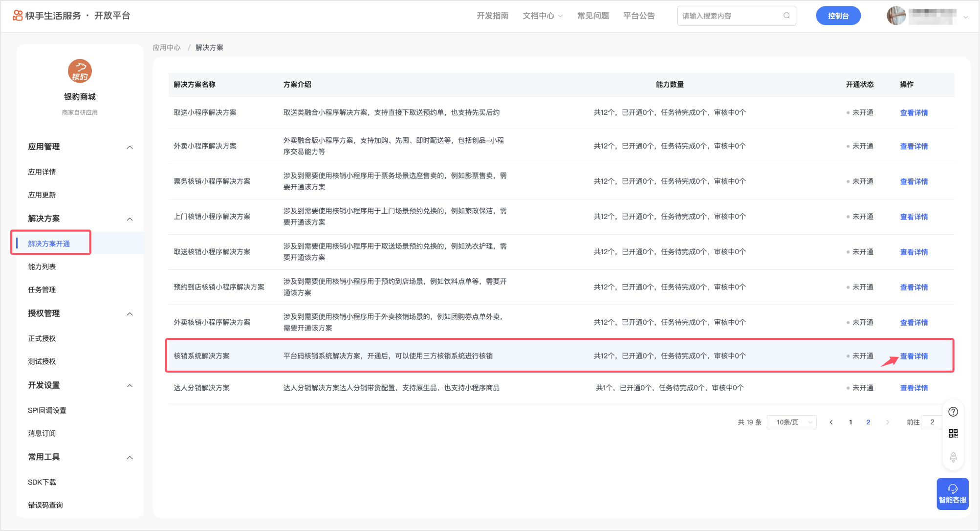Viewport: 980px width, 531px height.
Task: Open the account dropdown arrow
Action: (965, 17)
